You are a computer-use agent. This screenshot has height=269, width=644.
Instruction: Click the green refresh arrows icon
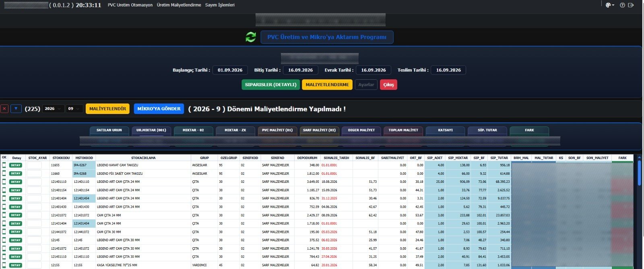point(251,37)
